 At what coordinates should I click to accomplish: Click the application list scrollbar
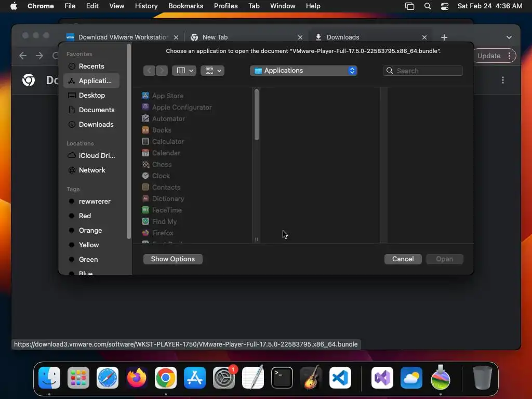257,115
